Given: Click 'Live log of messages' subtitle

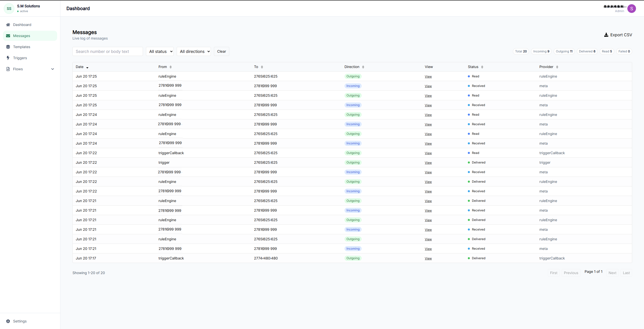Looking at the screenshot, I should tap(90, 38).
